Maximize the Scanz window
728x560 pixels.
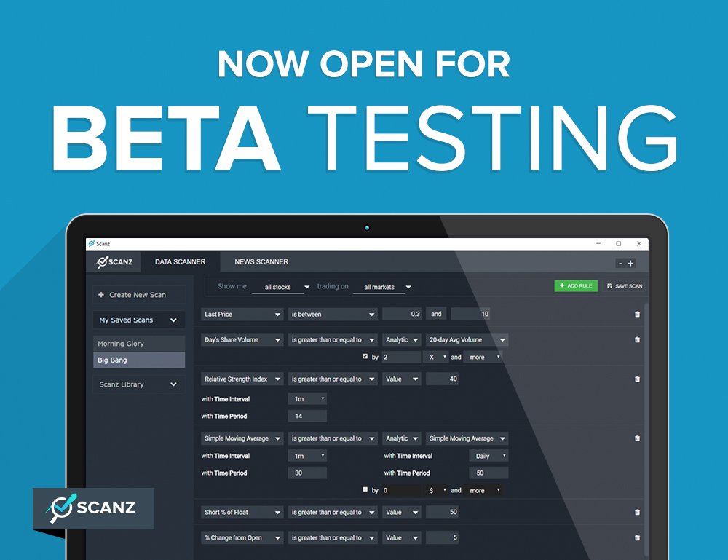pyautogui.click(x=618, y=243)
